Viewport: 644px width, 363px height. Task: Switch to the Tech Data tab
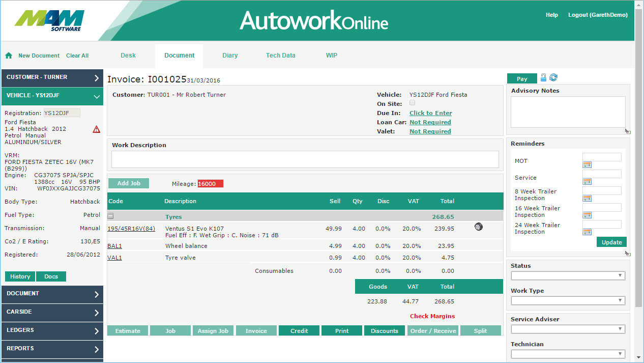[x=280, y=55]
